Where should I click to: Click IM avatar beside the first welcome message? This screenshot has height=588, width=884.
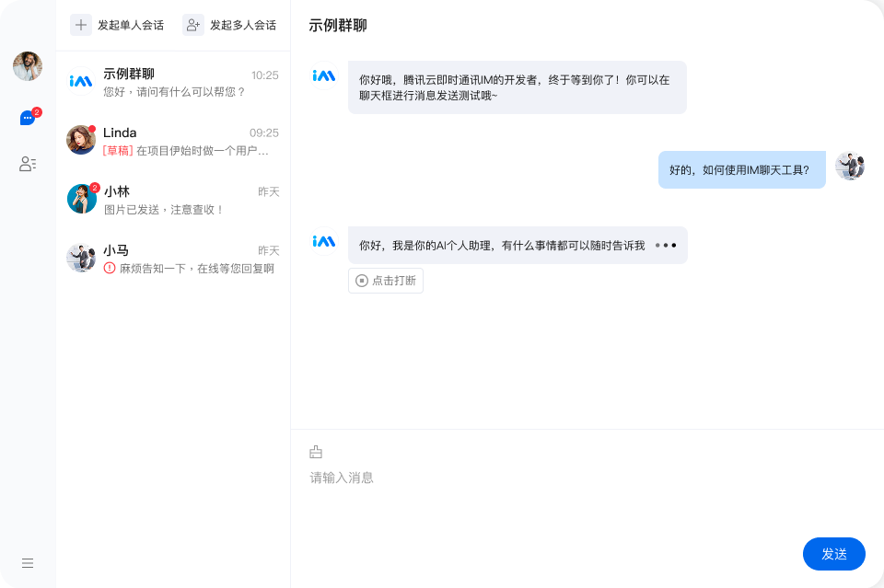coord(324,75)
